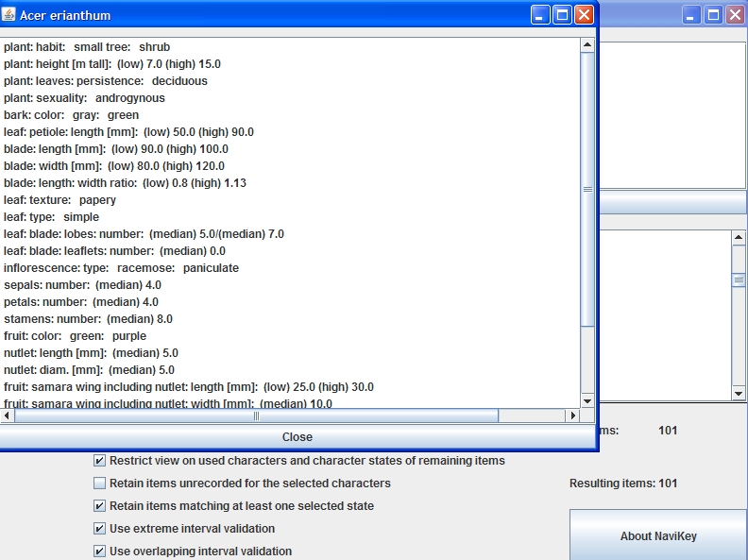
Task: Select 'inflorescence: type: racemose: paniculate' line
Action: (121, 267)
